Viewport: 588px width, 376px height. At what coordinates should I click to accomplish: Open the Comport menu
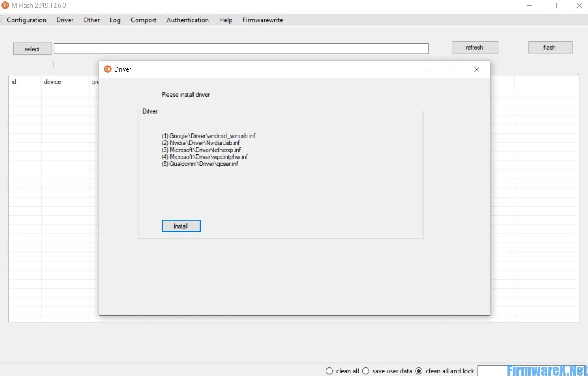(143, 20)
